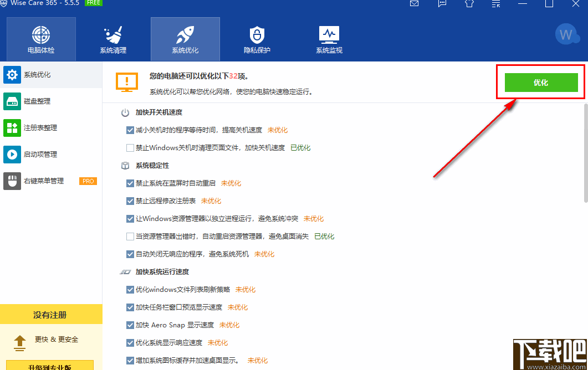
Task: Select 启动项管理 startup manager in sidebar
Action: [x=51, y=155]
